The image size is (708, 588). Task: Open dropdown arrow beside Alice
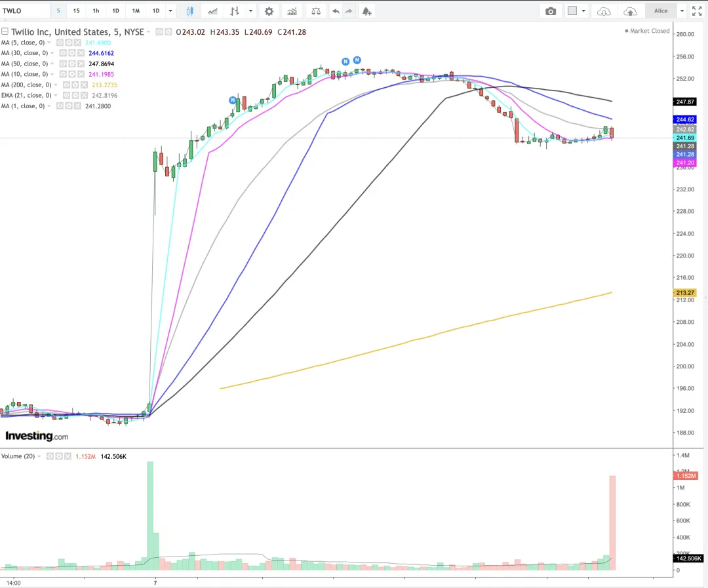(x=682, y=11)
